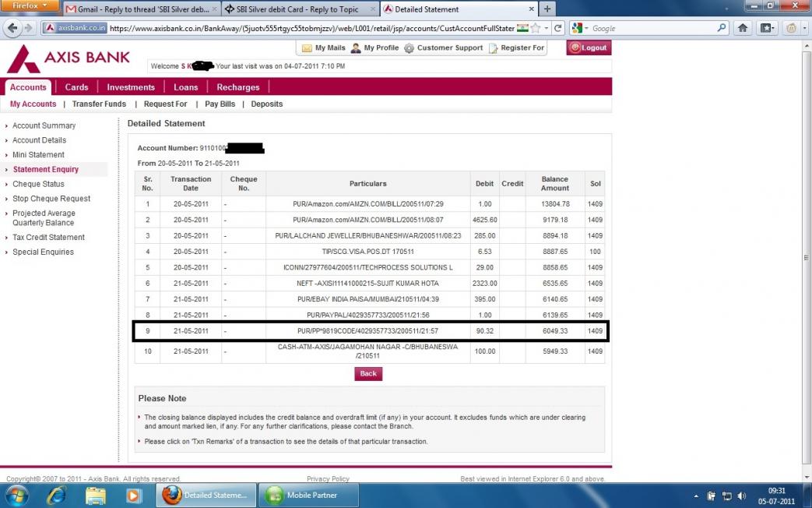Open Mobile Partner from the taskbar
Screen dimensions: 812x508
coord(308,496)
